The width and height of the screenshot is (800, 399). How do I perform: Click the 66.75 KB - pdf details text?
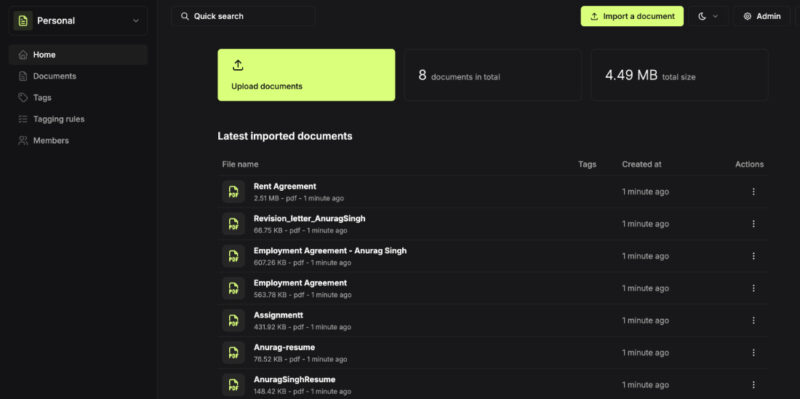coord(300,231)
